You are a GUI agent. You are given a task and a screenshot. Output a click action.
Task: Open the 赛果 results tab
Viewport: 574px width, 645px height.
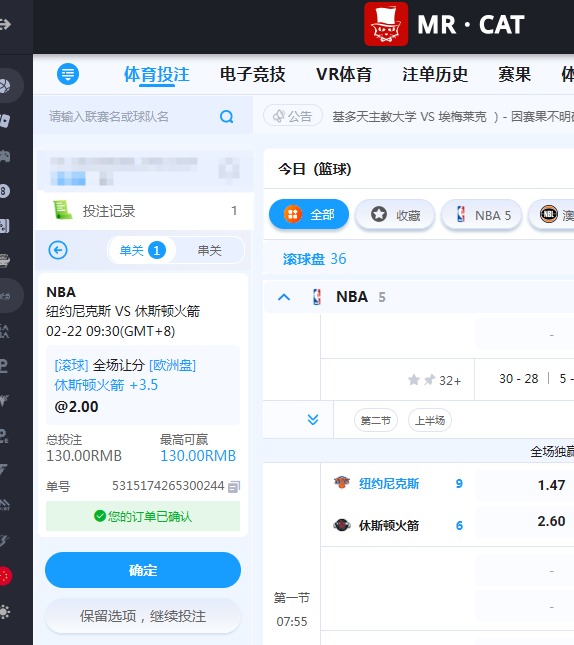pos(514,74)
